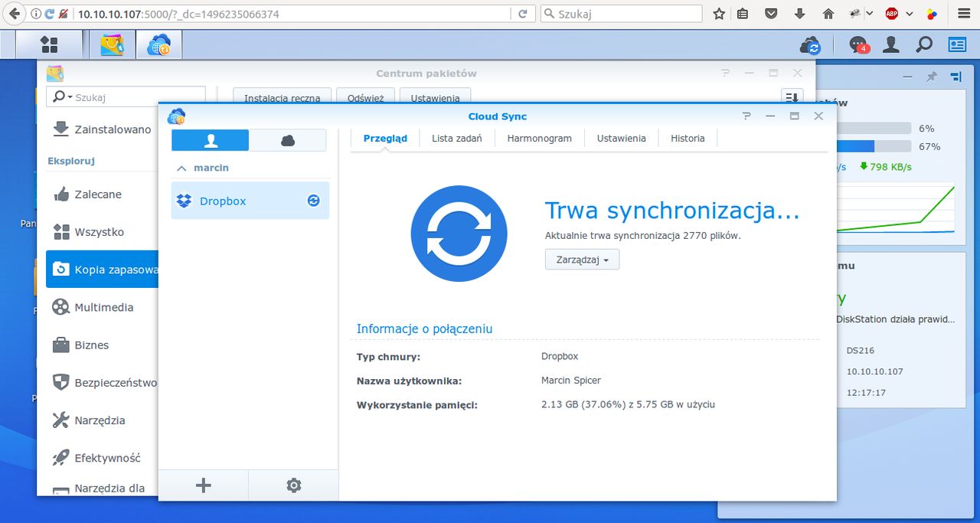
Task: Add a new connection with plus icon
Action: click(203, 485)
